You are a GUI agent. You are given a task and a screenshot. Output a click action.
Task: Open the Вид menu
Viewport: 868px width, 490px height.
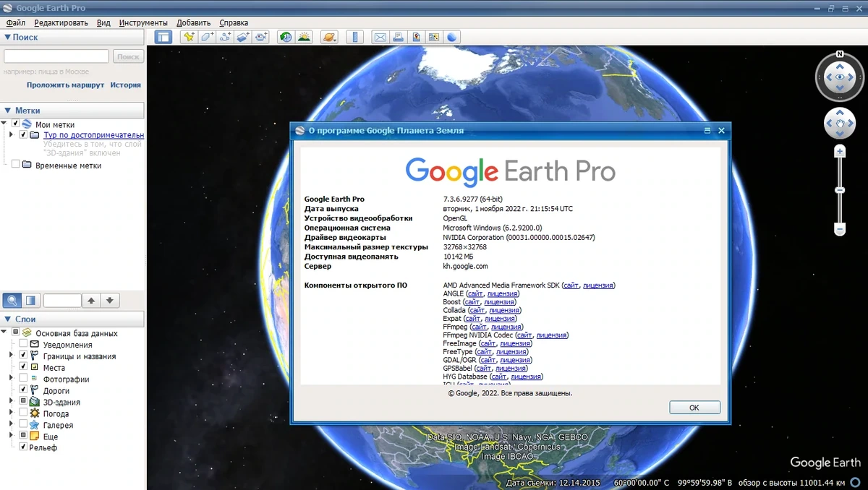(x=103, y=23)
